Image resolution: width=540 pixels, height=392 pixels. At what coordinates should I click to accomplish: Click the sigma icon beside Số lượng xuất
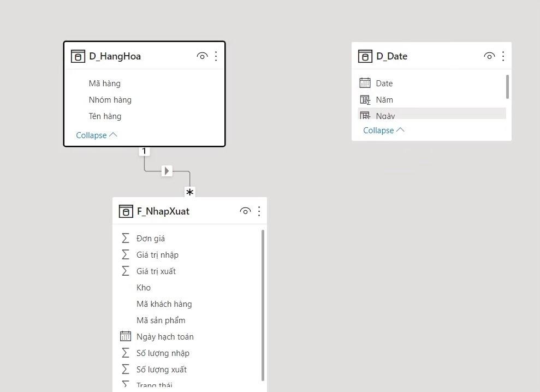coord(124,369)
